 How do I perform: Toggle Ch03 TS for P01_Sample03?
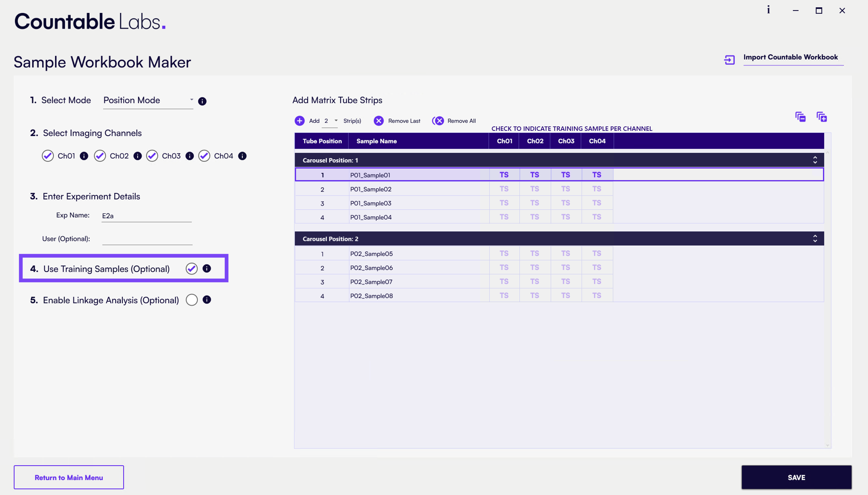(x=566, y=203)
